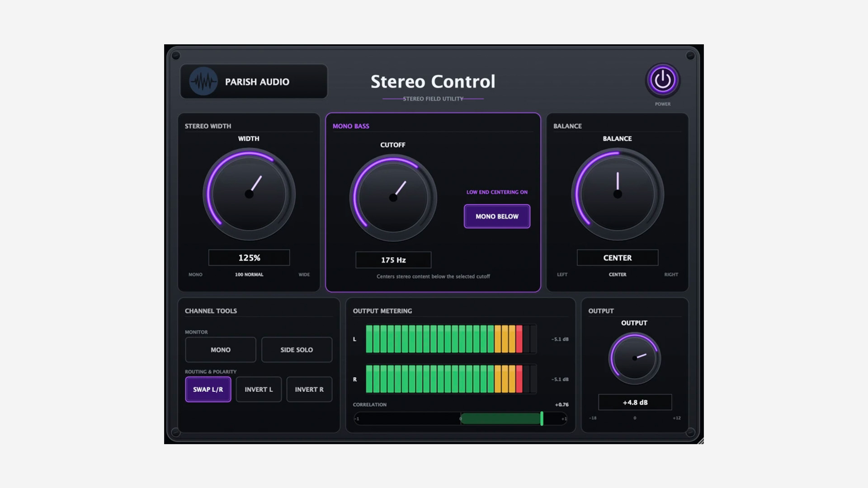Click the Parish Audio waveform logo
Screen dimensions: 868x488
tap(203, 81)
